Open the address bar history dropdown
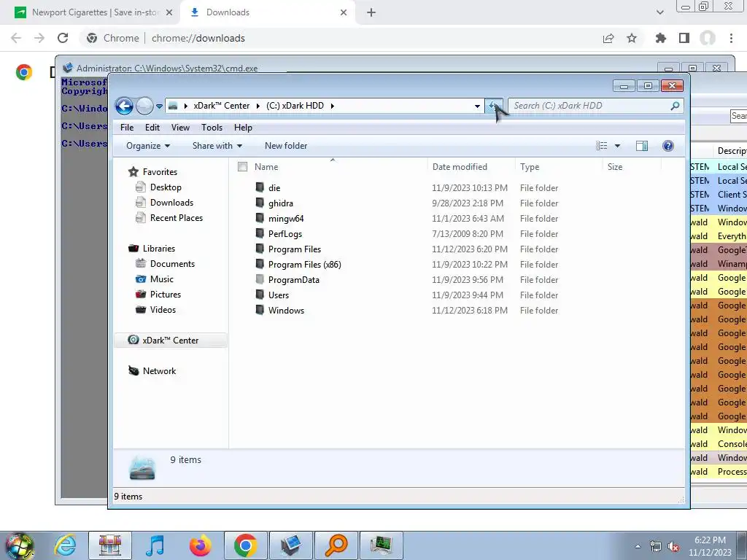This screenshot has height=560, width=747. coord(477,106)
